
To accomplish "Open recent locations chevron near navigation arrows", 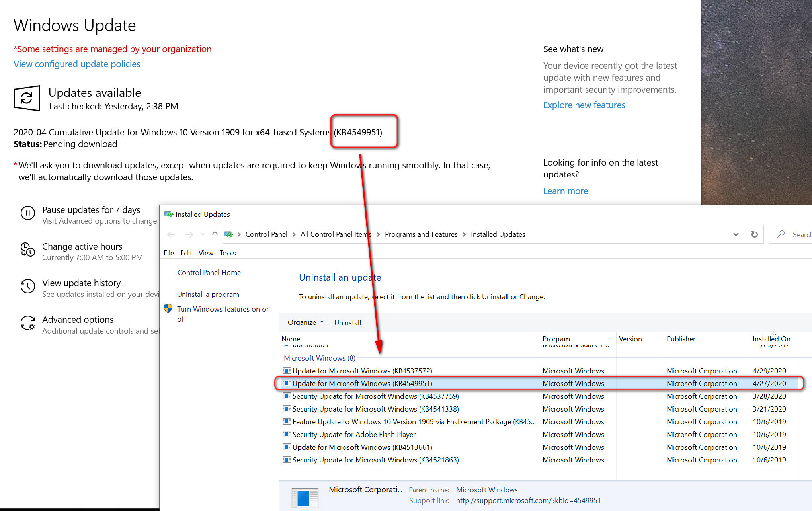I will pyautogui.click(x=203, y=235).
